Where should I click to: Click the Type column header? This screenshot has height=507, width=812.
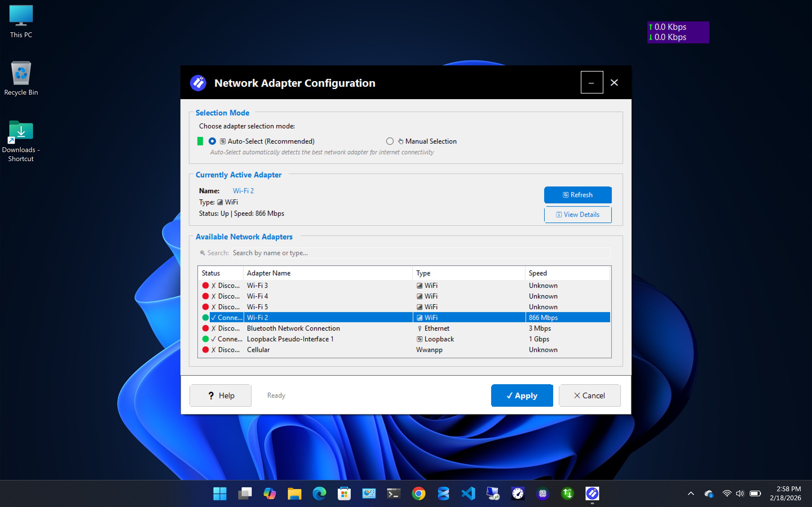click(469, 273)
